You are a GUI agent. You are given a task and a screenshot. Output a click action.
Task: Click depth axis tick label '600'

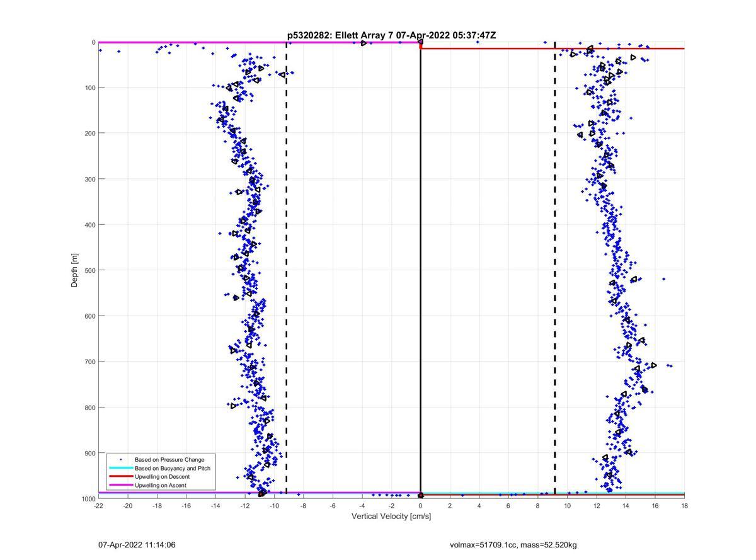(x=90, y=316)
